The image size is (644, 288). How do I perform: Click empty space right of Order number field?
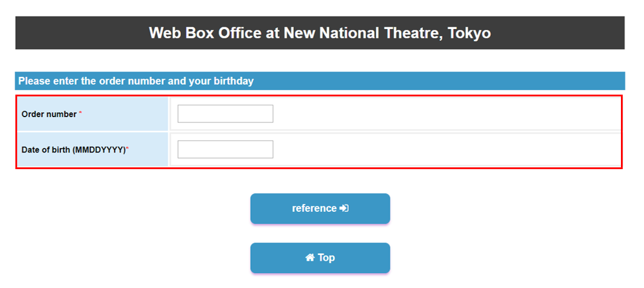[x=444, y=114]
